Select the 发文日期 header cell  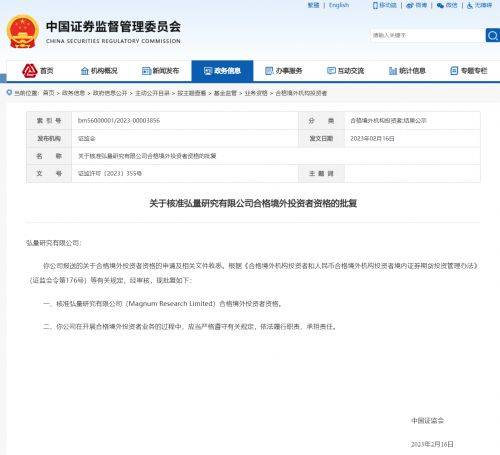[x=321, y=138]
